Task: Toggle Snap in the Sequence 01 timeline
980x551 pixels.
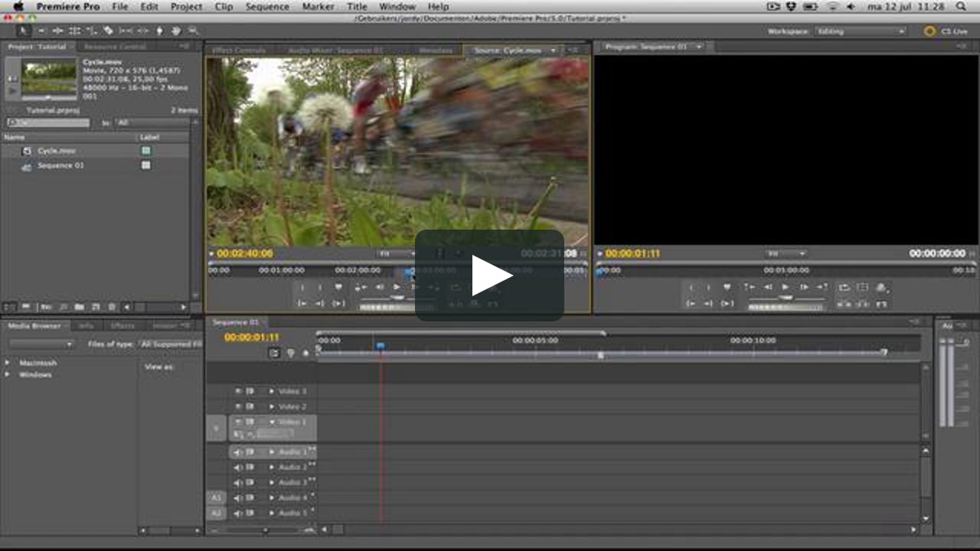Action: (x=275, y=353)
